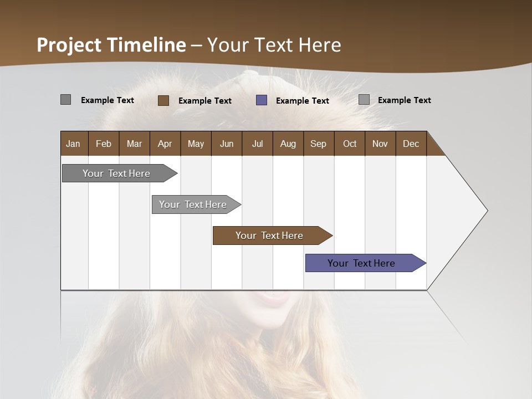Click the Dec header cell

point(411,144)
